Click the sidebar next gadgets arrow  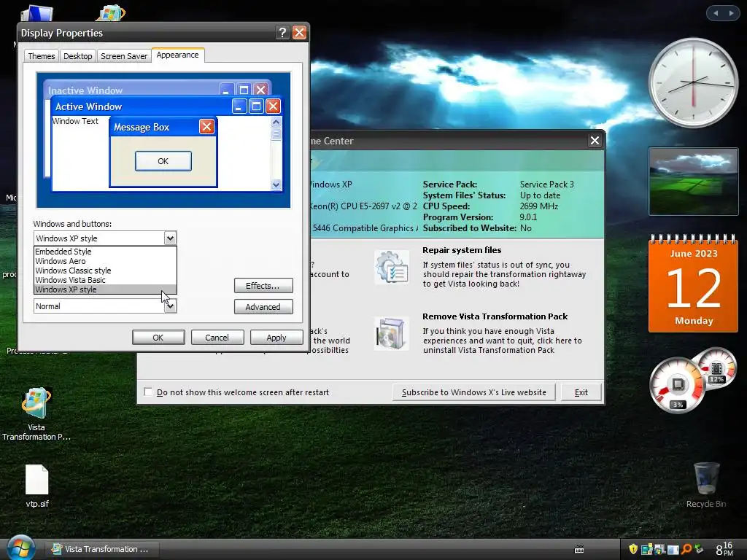pyautogui.click(x=731, y=13)
